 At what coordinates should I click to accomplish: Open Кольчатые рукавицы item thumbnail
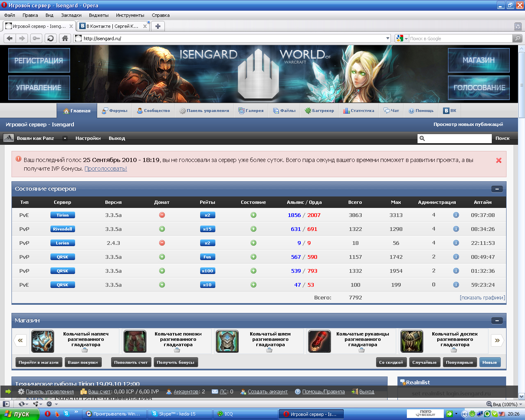pyautogui.click(x=320, y=341)
